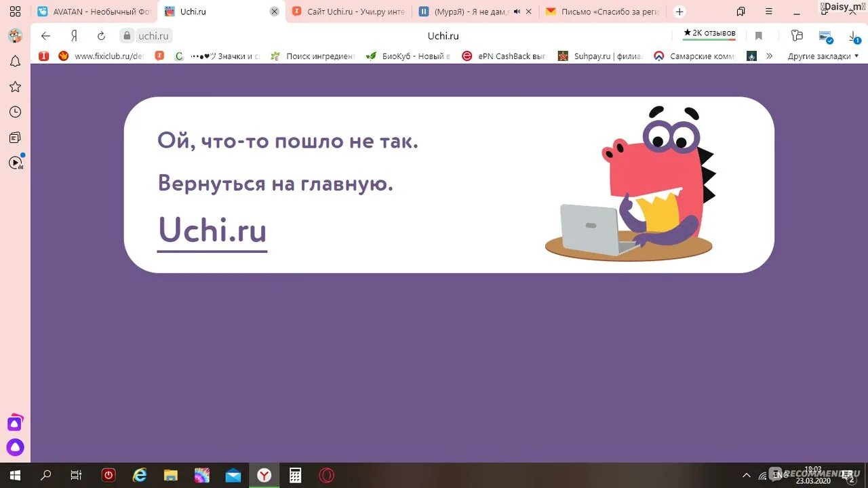Switch to the Сайт Uchi.ru tab

(349, 12)
